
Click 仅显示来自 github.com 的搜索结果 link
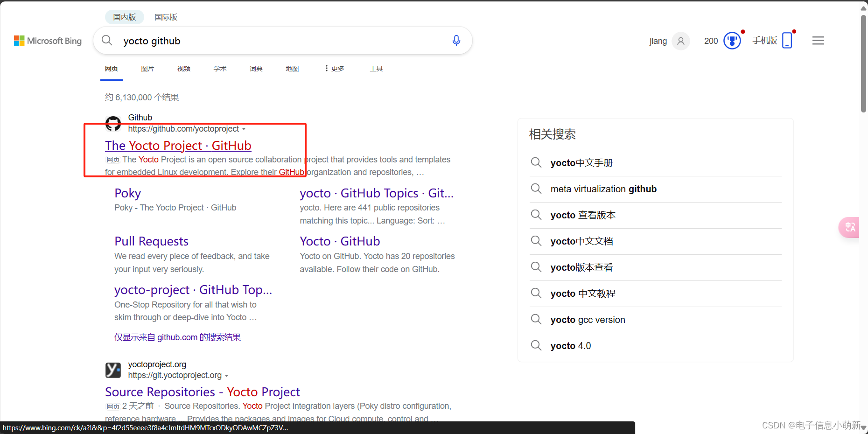[177, 337]
